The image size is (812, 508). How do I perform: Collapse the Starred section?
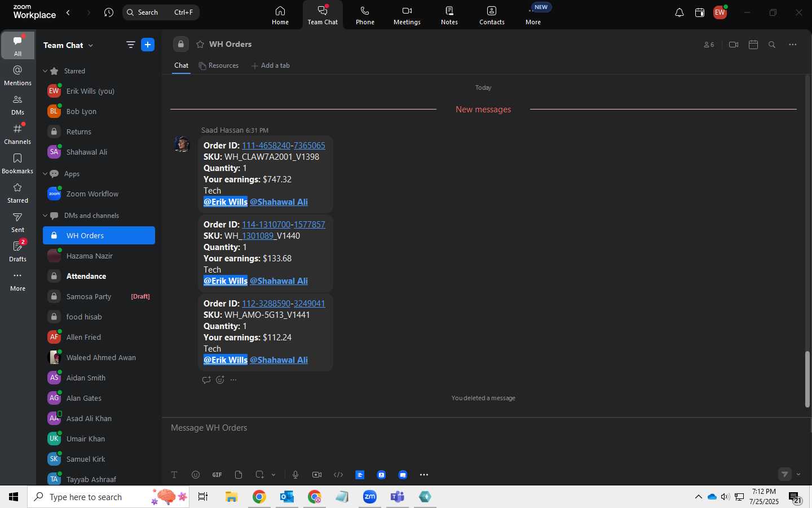coord(45,71)
